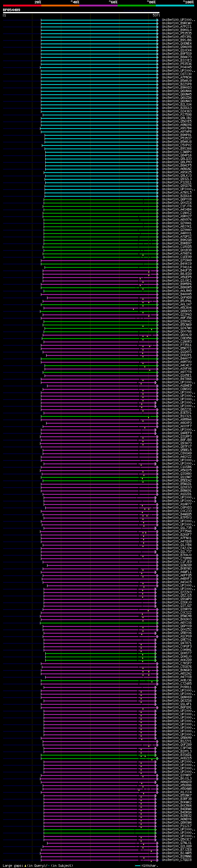Image resolution: width=197 pixels, height=868 pixels.
Task: Select hit label UniRef100_B4T866
Action: coord(176,379)
